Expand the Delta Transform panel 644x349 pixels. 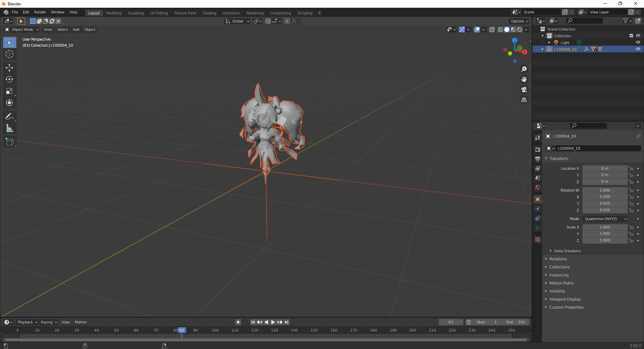click(x=567, y=251)
